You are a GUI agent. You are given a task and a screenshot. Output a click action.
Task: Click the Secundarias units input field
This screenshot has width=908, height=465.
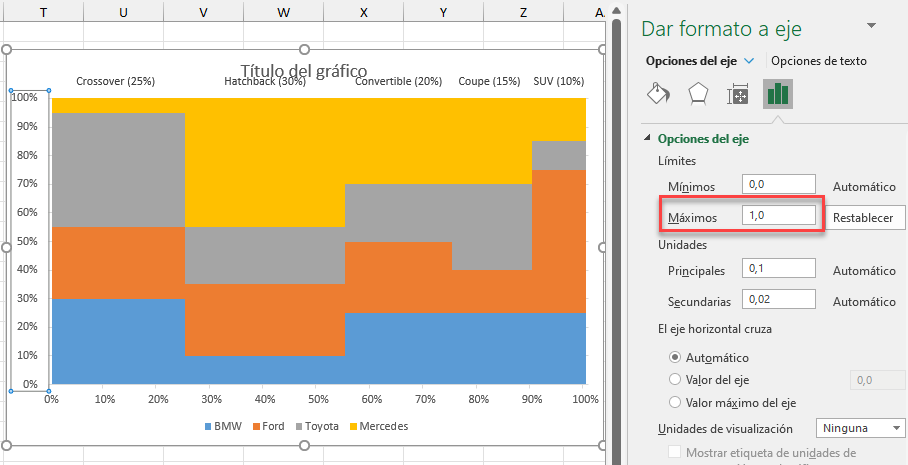click(x=779, y=299)
